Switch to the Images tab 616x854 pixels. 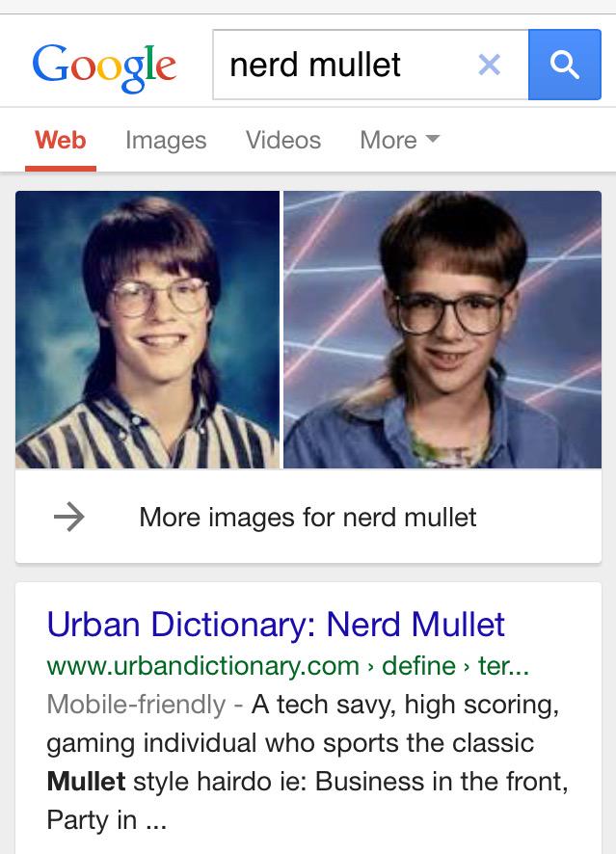[166, 140]
